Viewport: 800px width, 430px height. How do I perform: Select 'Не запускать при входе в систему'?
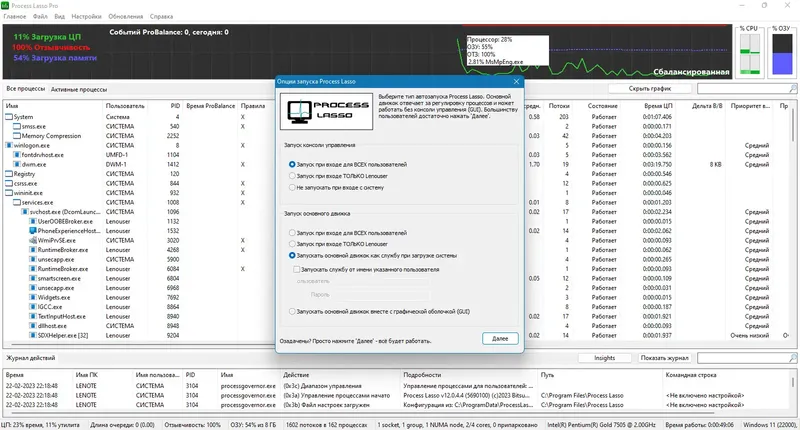(292, 188)
